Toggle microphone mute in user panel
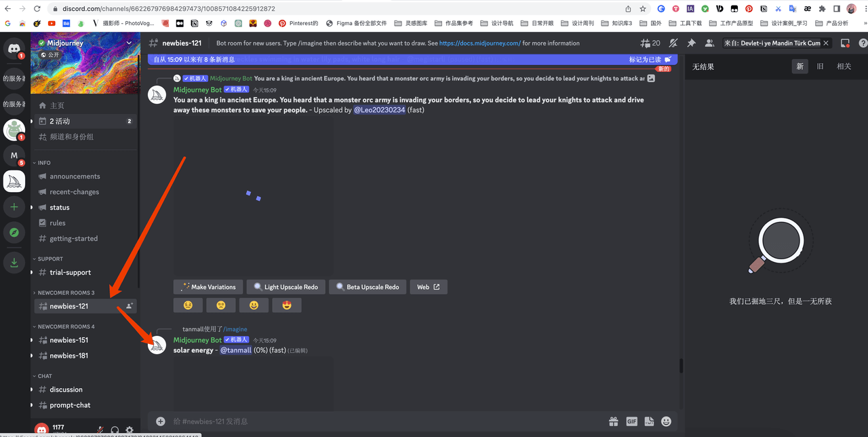The height and width of the screenshot is (437, 868). click(100, 430)
